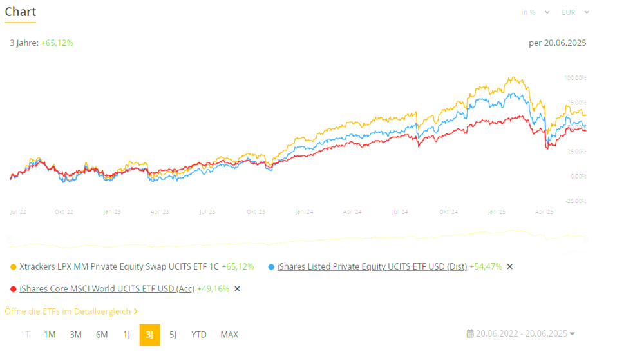Click the calendar icon beside the date range
644x354 pixels.
pyautogui.click(x=470, y=334)
